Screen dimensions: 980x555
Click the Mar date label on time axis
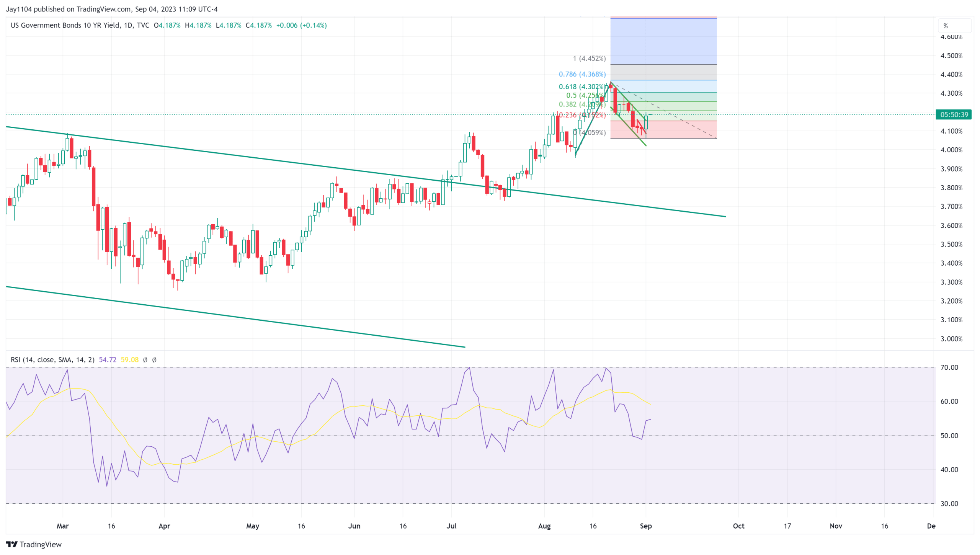(63, 526)
